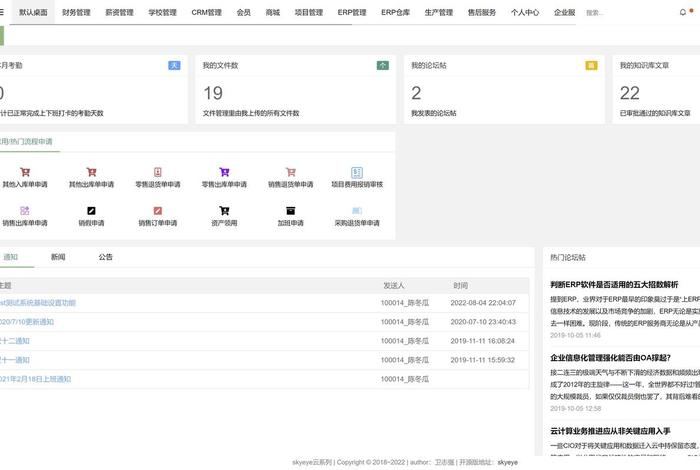Click the yellow badge on 我的论坛帖 card
The image size is (700, 470).
(x=591, y=66)
